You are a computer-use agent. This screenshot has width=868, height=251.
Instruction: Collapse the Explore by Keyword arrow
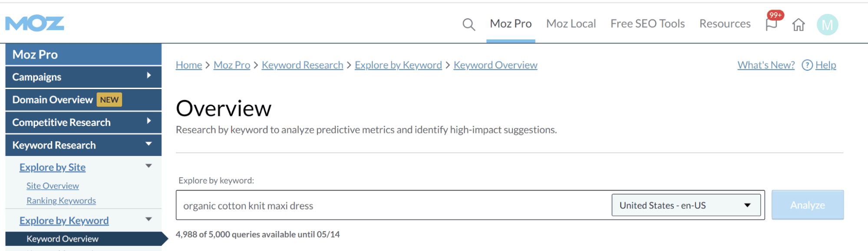(149, 219)
